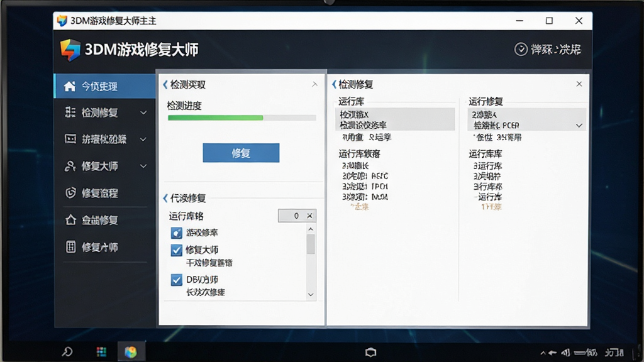Open third sidebar item with screen icon

(105, 139)
